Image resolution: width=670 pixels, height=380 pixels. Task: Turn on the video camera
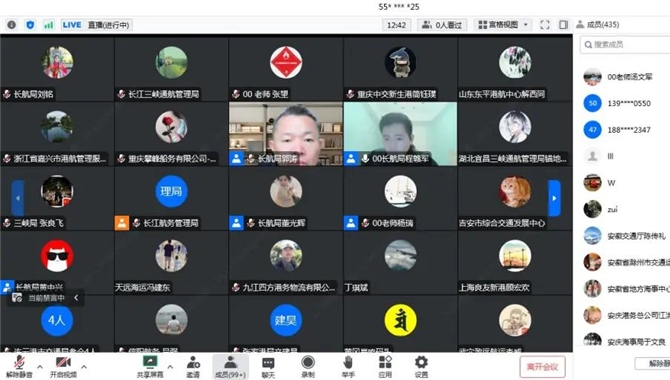point(63,367)
